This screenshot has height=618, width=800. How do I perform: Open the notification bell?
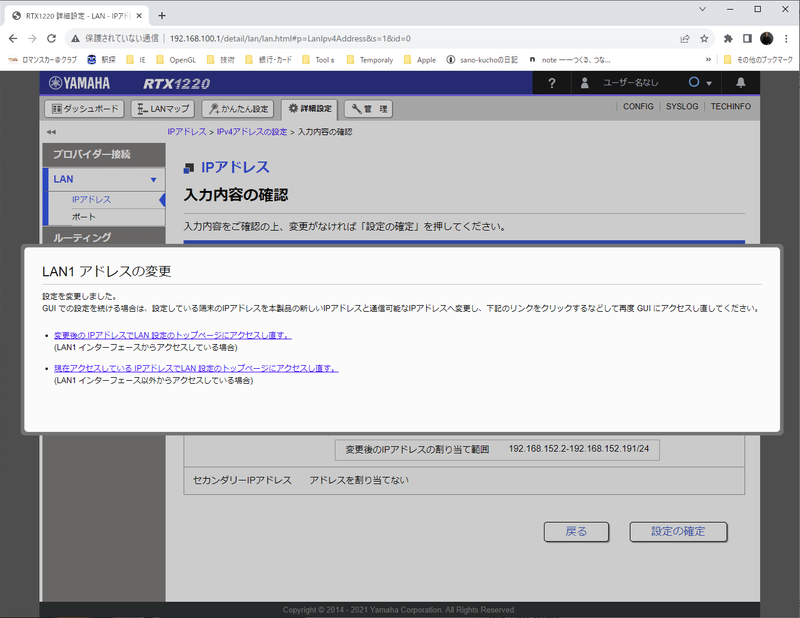(740, 83)
